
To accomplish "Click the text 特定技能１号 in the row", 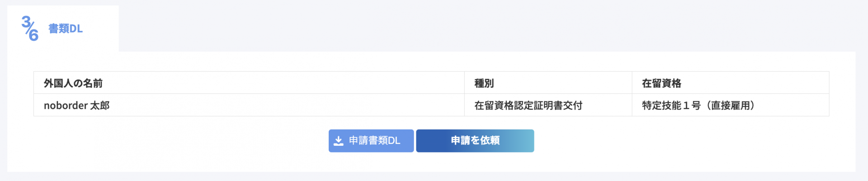I will click(671, 106).
